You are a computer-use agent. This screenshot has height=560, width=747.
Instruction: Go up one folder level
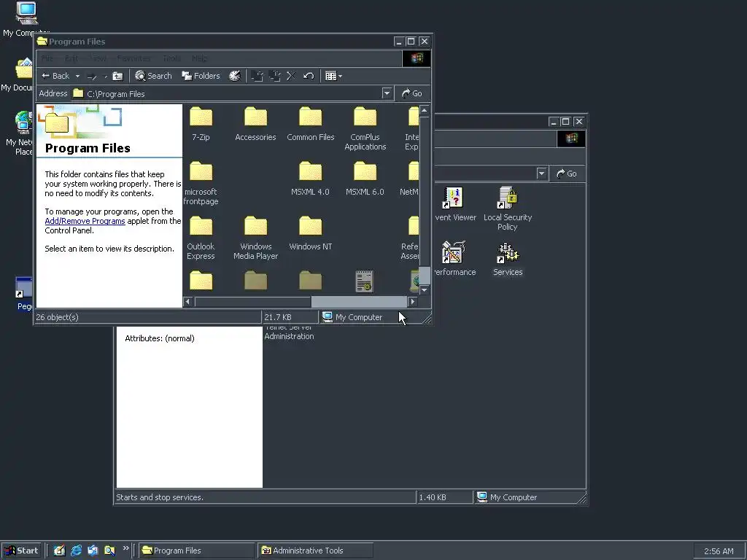click(117, 76)
